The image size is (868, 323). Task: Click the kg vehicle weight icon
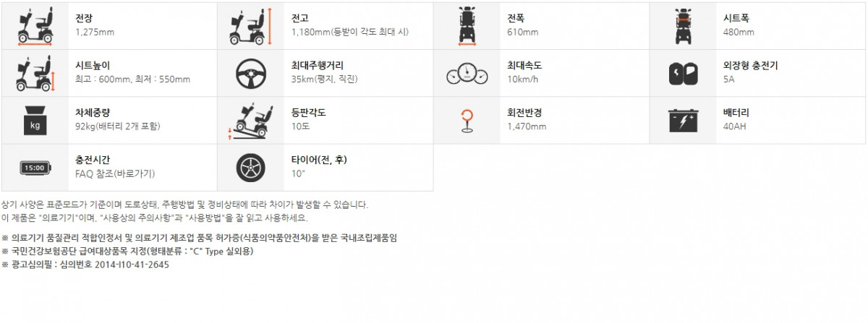click(x=35, y=120)
